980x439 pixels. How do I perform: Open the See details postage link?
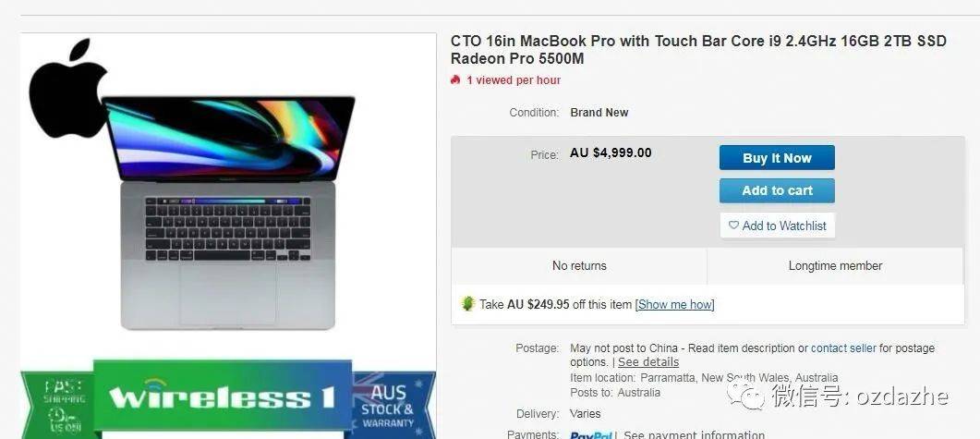648,362
